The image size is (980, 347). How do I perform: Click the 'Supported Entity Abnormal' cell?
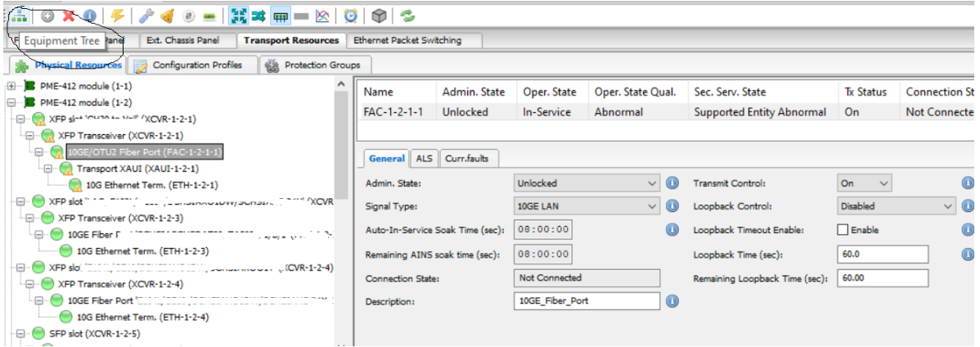pyautogui.click(x=760, y=112)
